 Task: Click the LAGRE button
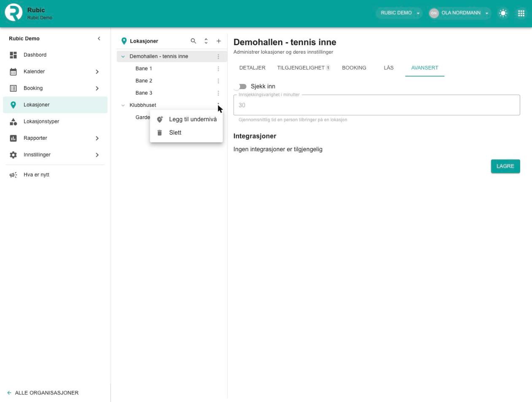505,166
